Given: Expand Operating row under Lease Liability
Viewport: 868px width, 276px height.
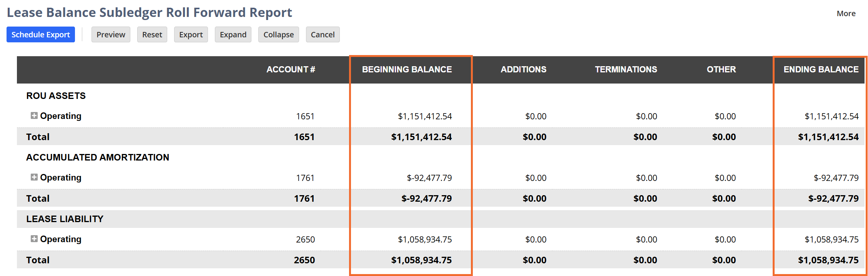Looking at the screenshot, I should (x=34, y=239).
